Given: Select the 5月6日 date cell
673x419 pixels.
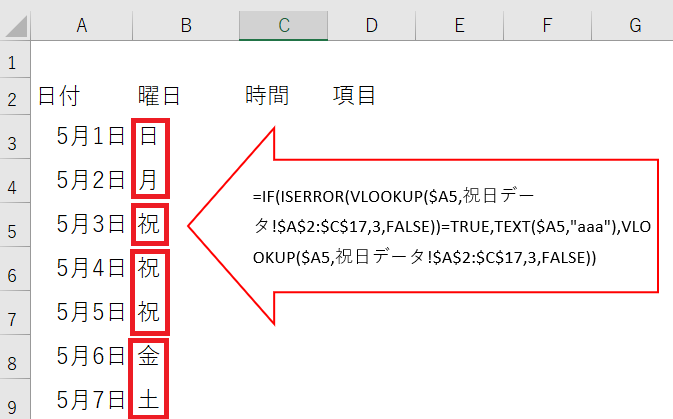Looking at the screenshot, I should tap(82, 357).
